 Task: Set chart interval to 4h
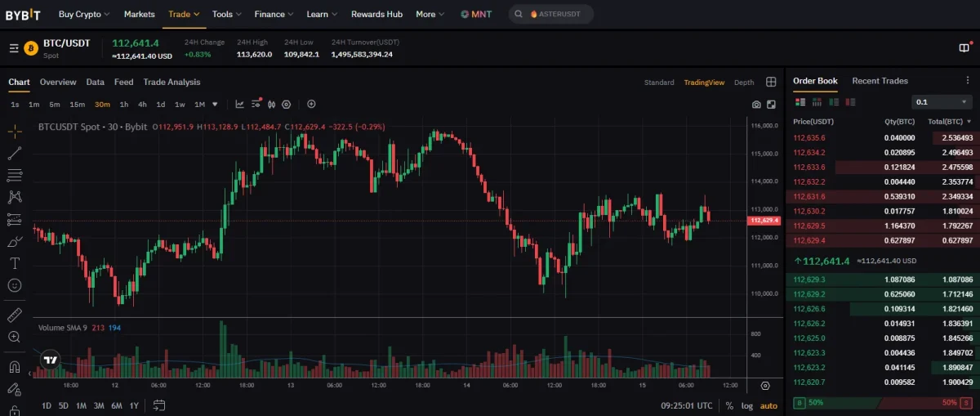click(x=142, y=105)
